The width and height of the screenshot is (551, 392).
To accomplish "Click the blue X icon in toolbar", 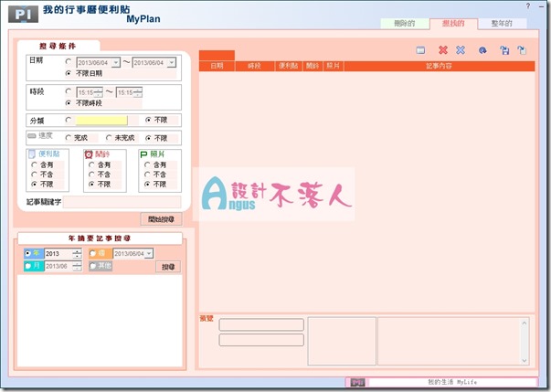I will coord(461,51).
